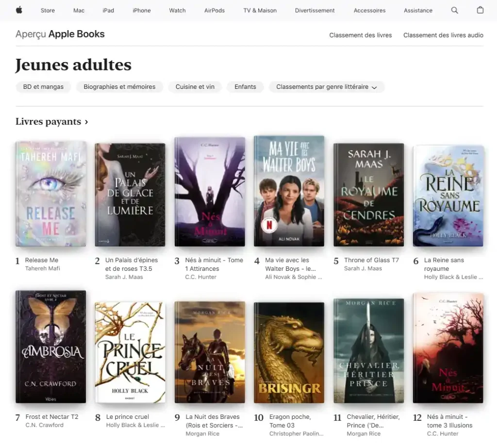Viewport: 497px width, 448px height.
Task: Click the Classement des livres link
Action: pyautogui.click(x=361, y=35)
